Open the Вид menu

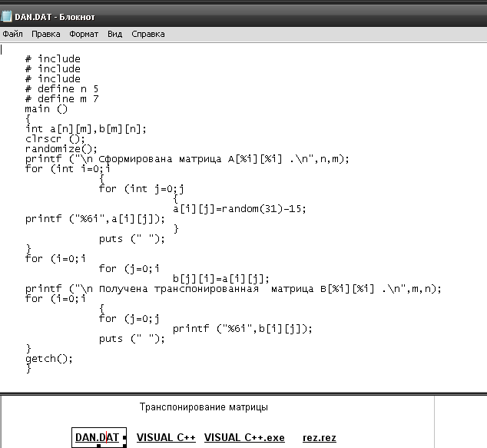click(x=115, y=34)
